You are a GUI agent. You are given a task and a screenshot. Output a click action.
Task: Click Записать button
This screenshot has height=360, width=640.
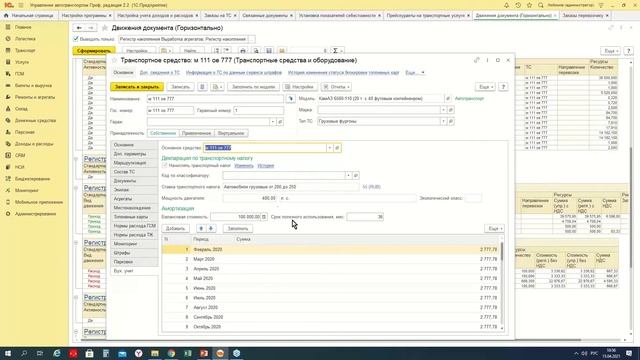tap(180, 87)
